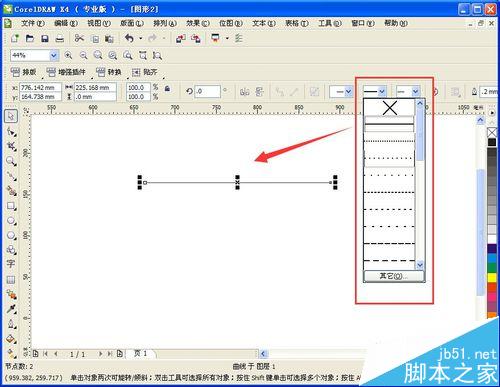Image resolution: width=500 pixels, height=387 pixels.
Task: Click the Open file icon
Action: (30, 38)
